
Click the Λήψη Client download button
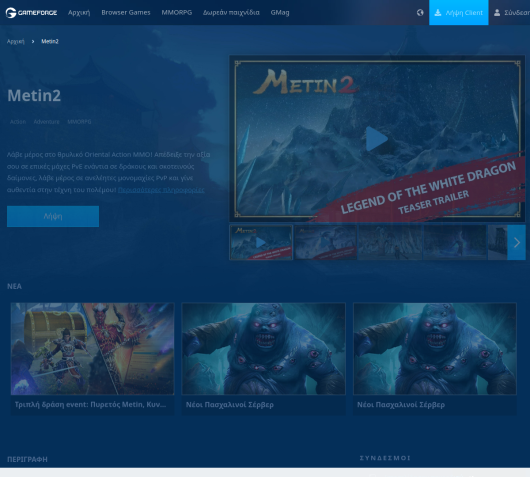[x=459, y=13]
